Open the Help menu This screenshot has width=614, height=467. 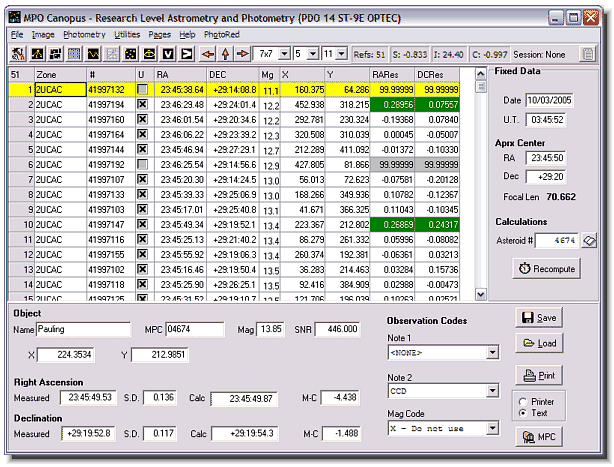point(187,34)
